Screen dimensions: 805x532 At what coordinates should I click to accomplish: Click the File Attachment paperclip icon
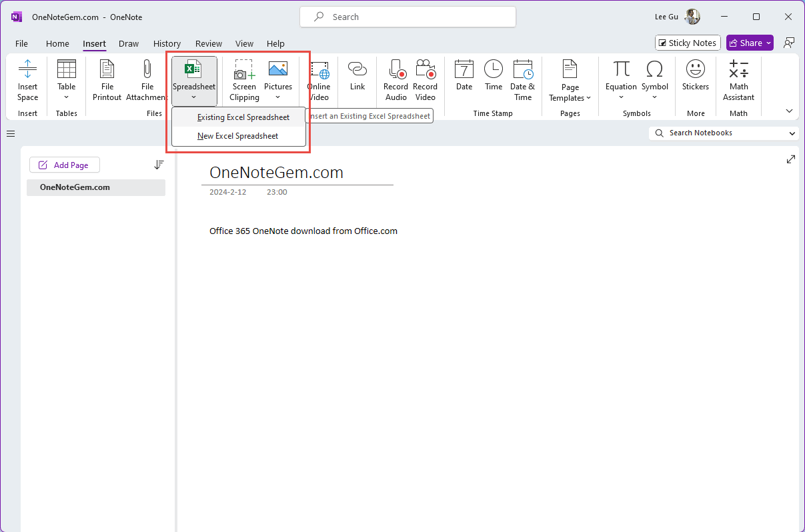point(147,69)
